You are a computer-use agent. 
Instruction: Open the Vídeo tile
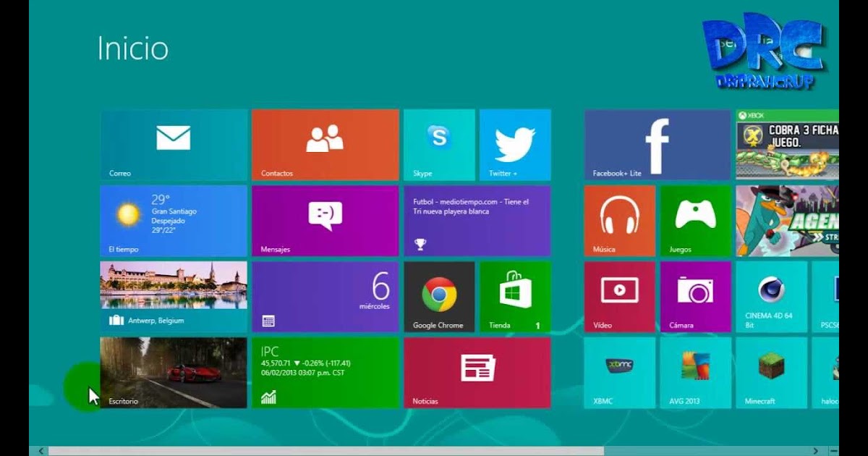point(620,297)
